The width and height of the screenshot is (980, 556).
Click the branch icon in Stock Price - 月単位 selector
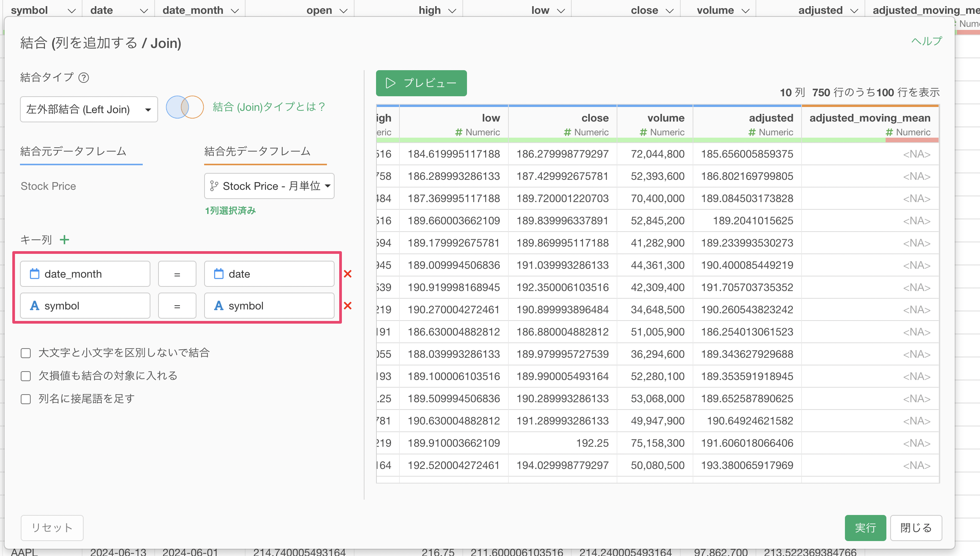coord(214,186)
